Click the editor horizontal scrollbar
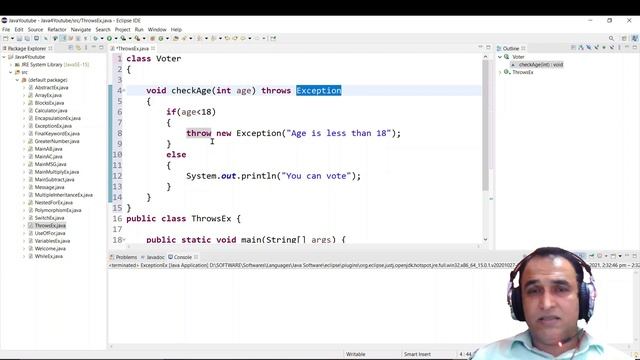This screenshot has width=640, height=360. (304, 246)
